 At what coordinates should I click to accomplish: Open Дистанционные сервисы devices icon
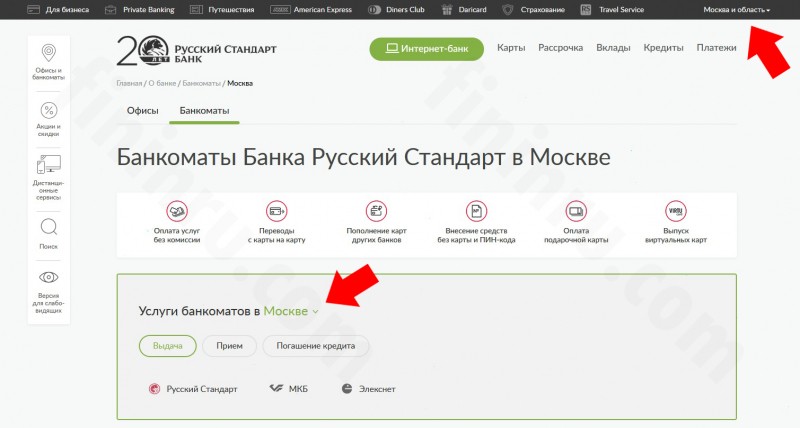pyautogui.click(x=48, y=164)
